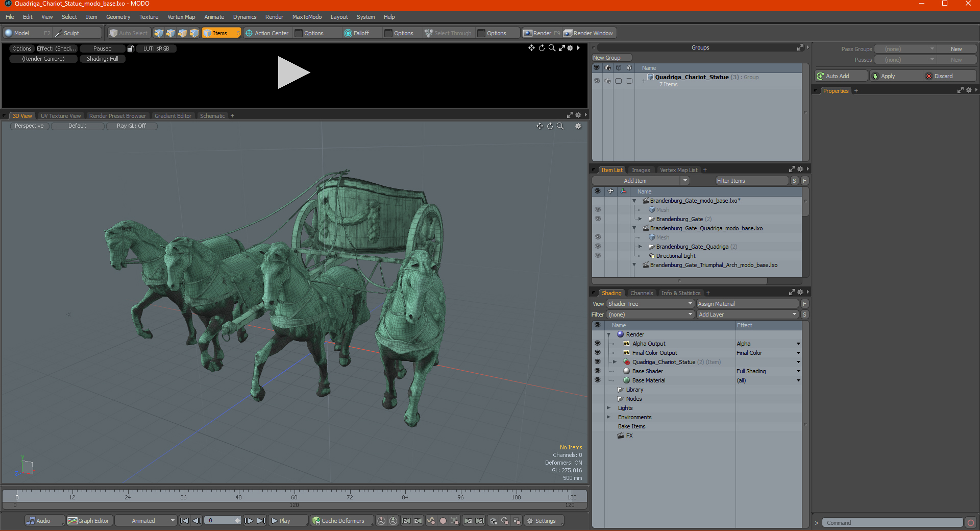Screen dimensions: 980x531
Task: Toggle visibility of Quadriga_Chariot_Statue group
Action: coord(597,81)
